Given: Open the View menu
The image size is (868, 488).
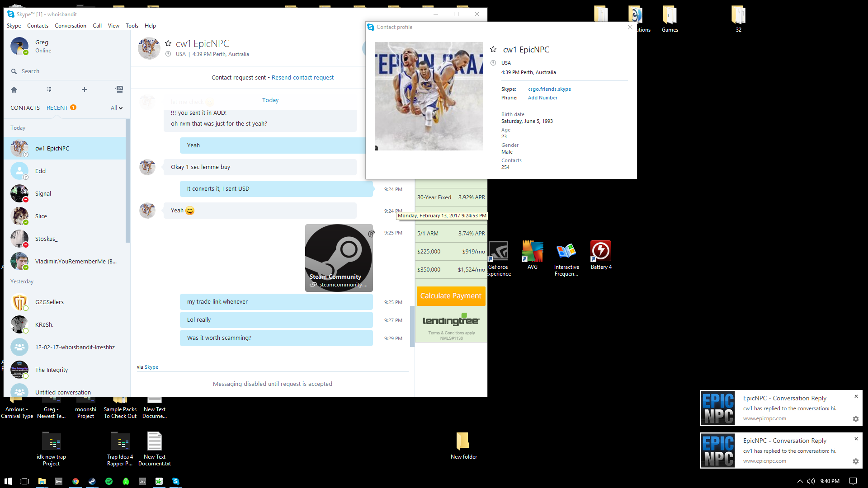Looking at the screenshot, I should tap(113, 26).
